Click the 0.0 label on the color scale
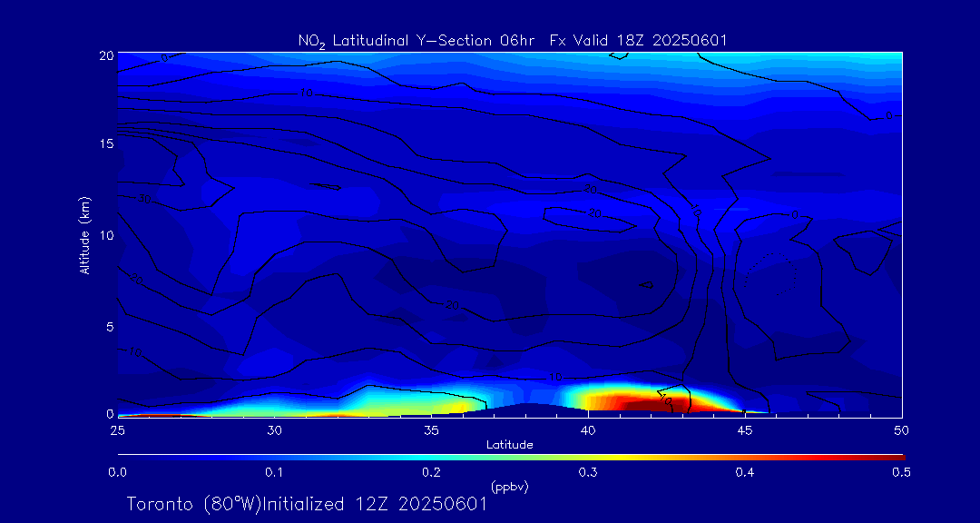This screenshot has width=980, height=523. pos(117,472)
